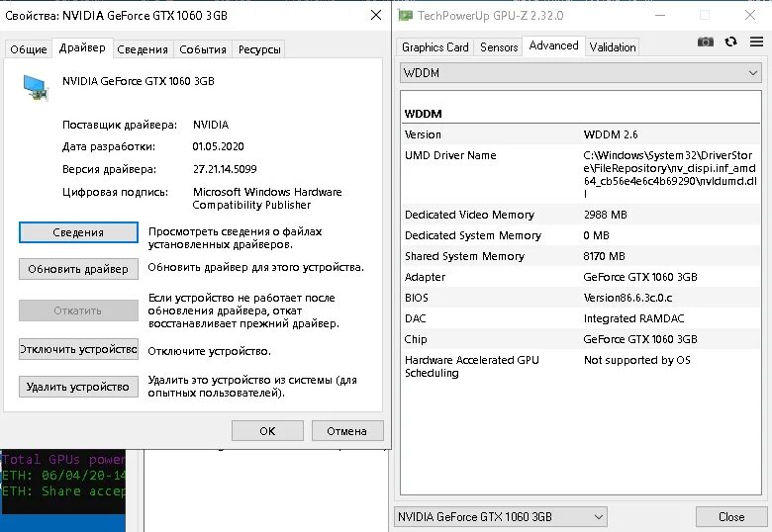Click the Обновить драйвер button
This screenshot has width=772, height=532.
78,269
